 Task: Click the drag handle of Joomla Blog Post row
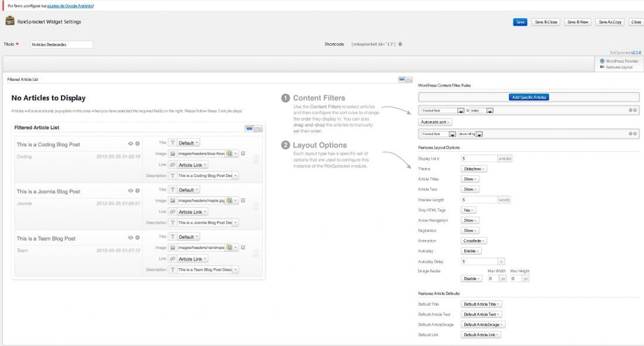pyautogui.click(x=256, y=207)
